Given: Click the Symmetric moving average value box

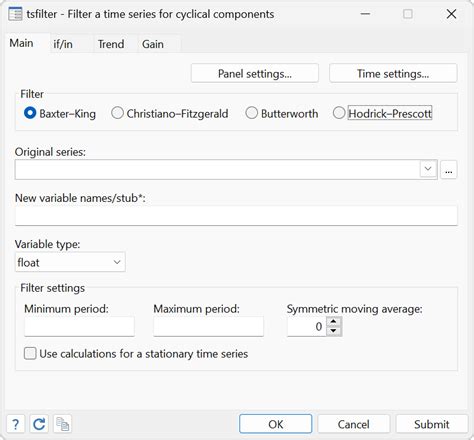Looking at the screenshot, I should (x=307, y=326).
